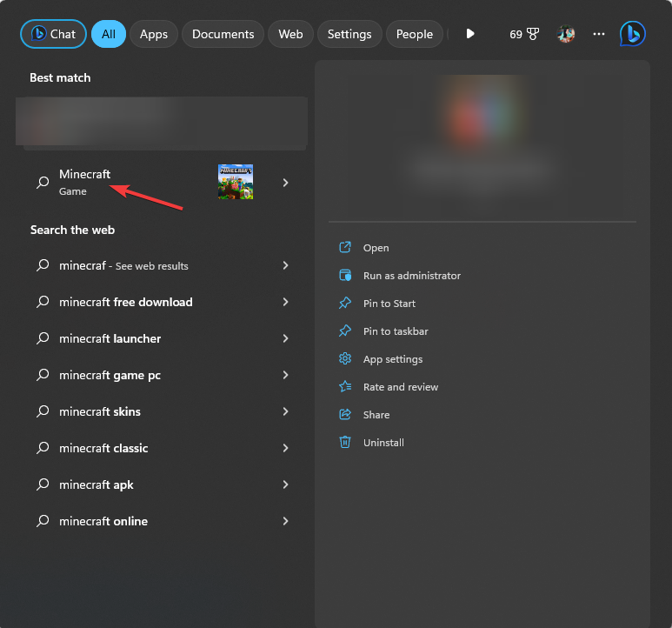The image size is (672, 628).
Task: Click the star icon for Rate and review
Action: 345,387
